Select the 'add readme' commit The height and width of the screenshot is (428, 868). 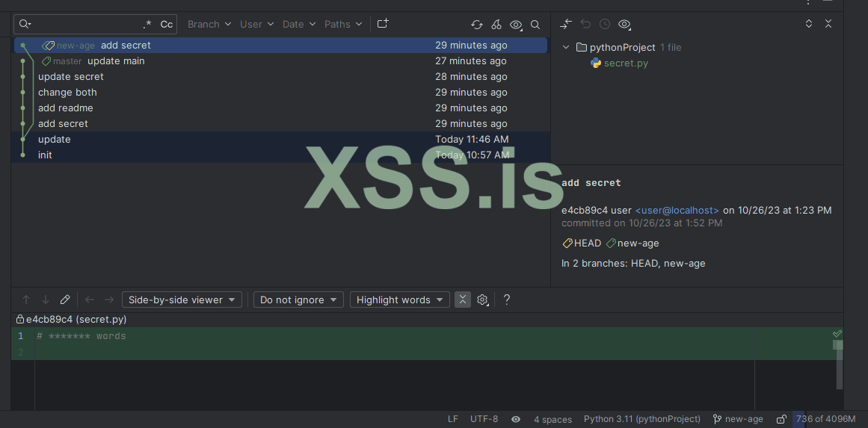point(280,108)
